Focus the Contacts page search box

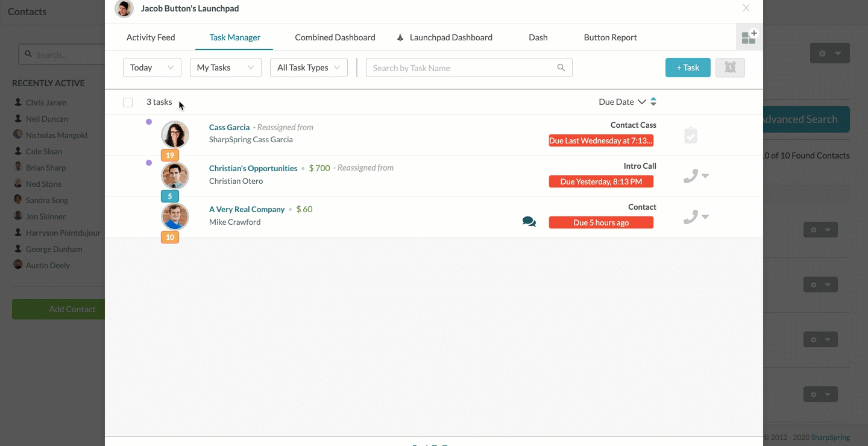(61, 54)
